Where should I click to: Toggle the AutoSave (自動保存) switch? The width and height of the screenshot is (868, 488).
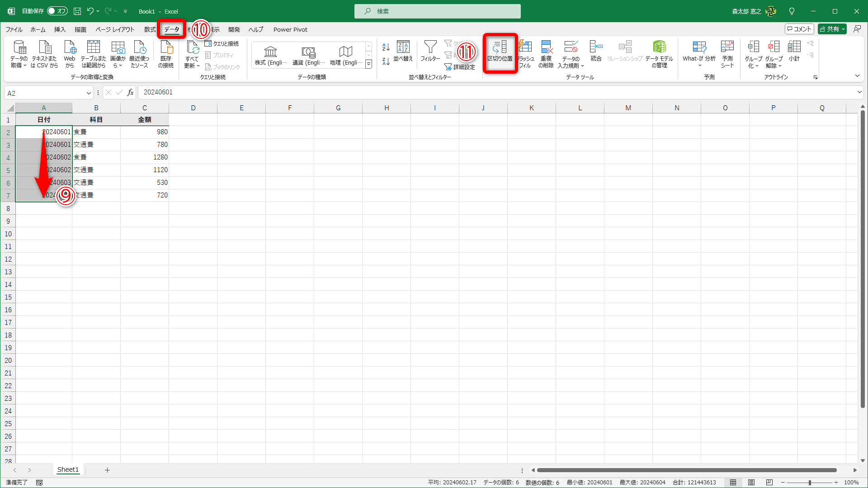(x=57, y=11)
